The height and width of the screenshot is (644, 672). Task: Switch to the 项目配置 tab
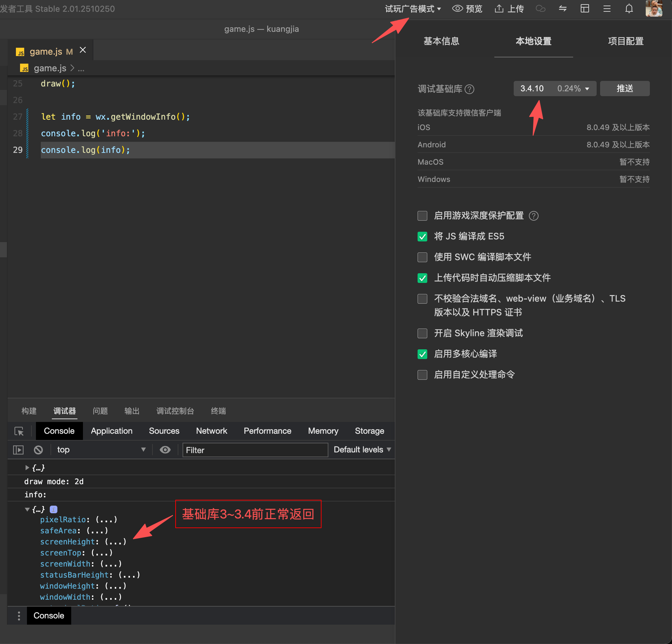point(625,42)
